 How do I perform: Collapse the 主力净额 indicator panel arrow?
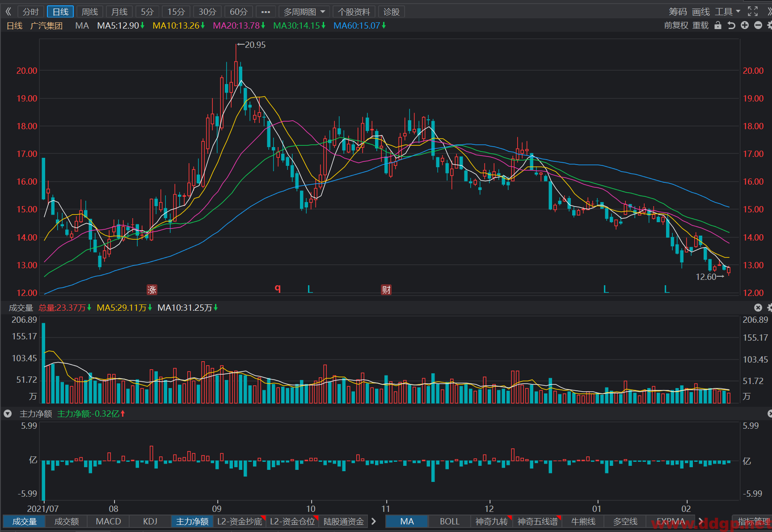[x=8, y=414]
